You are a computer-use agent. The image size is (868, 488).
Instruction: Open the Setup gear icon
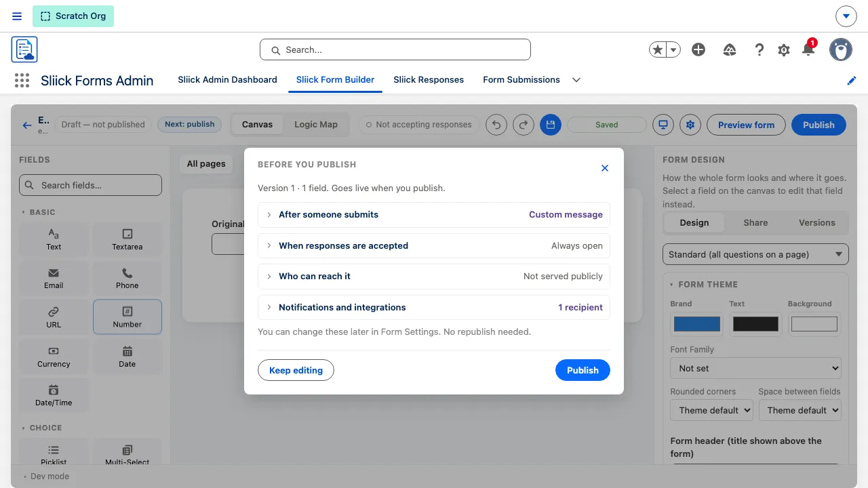[x=784, y=50]
